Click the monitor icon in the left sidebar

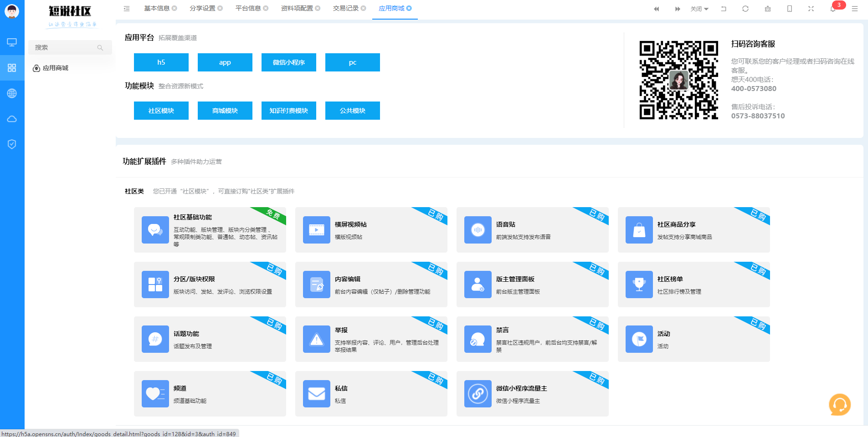(12, 42)
